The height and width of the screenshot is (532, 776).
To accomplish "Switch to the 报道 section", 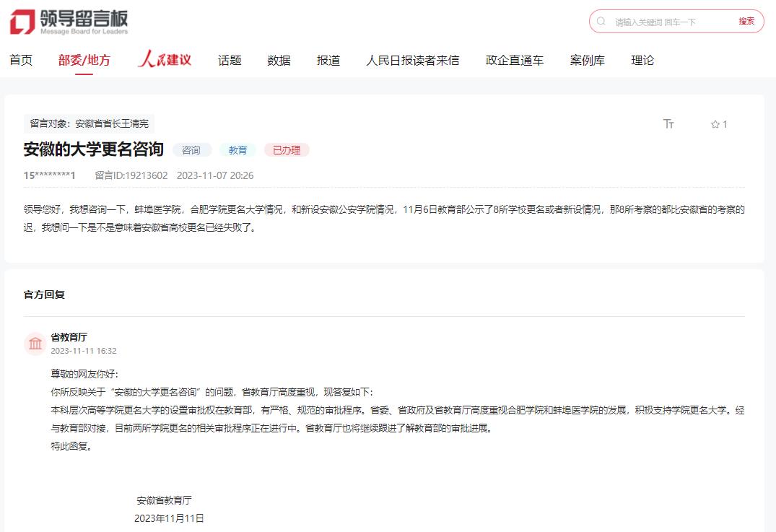I will pos(328,61).
